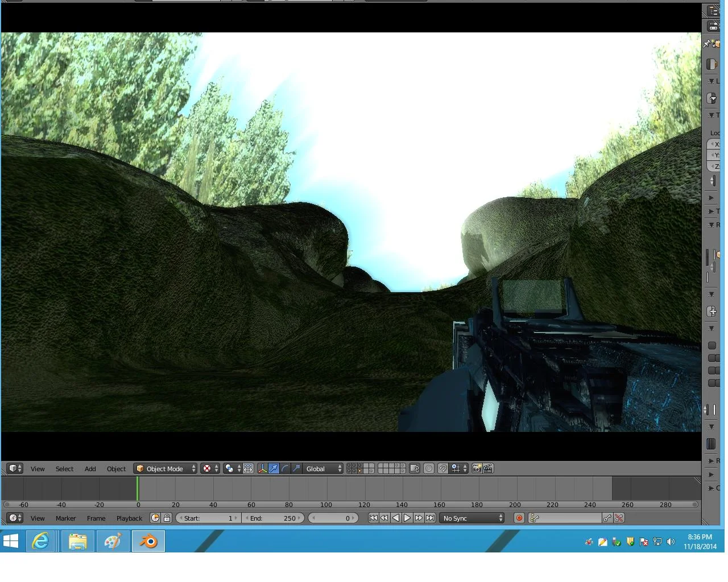Toggle the snap magnet icon

442,468
